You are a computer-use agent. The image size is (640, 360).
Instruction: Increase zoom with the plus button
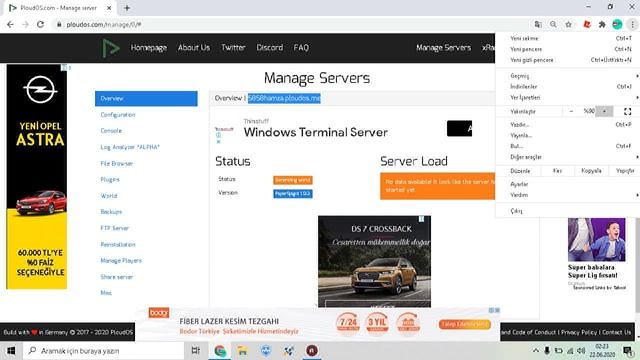604,111
